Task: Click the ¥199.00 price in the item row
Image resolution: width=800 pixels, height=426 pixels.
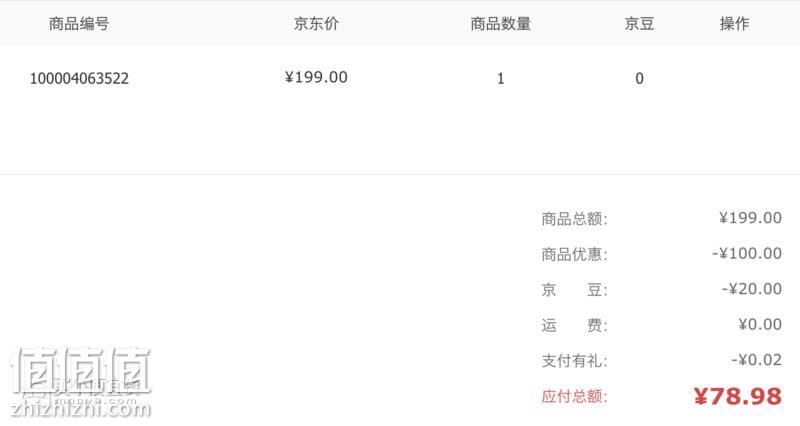Action: (x=316, y=77)
